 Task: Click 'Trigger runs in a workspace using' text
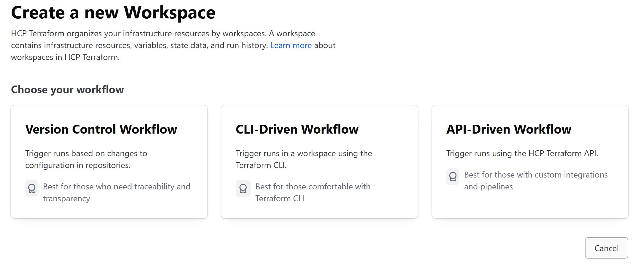(x=304, y=159)
